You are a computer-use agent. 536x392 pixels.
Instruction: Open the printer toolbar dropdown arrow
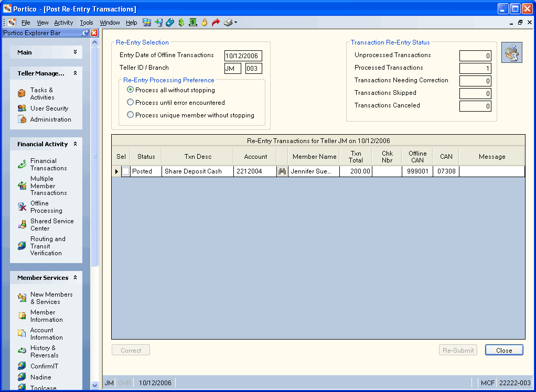(235, 23)
